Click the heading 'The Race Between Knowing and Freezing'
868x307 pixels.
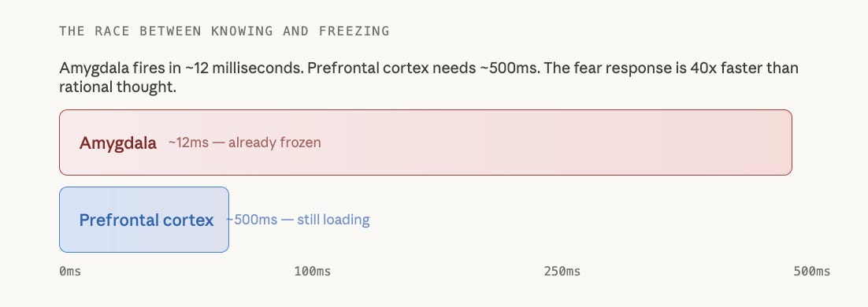click(224, 31)
